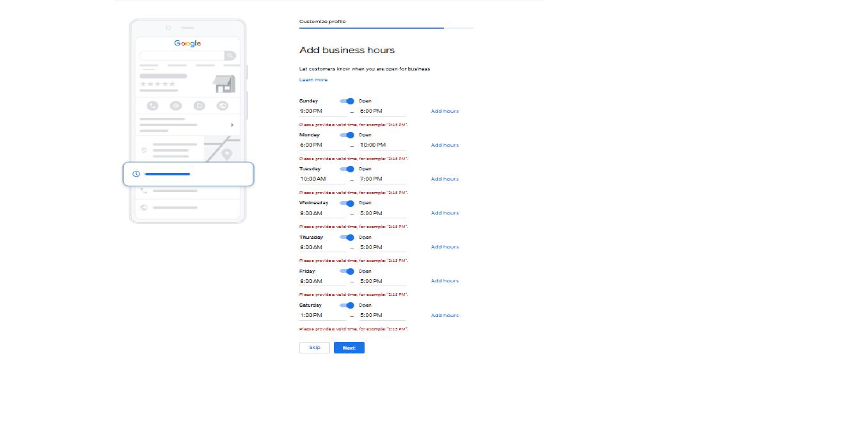This screenshot has width=868, height=429.
Task: Click the directions icon in mockup
Action: (x=176, y=106)
